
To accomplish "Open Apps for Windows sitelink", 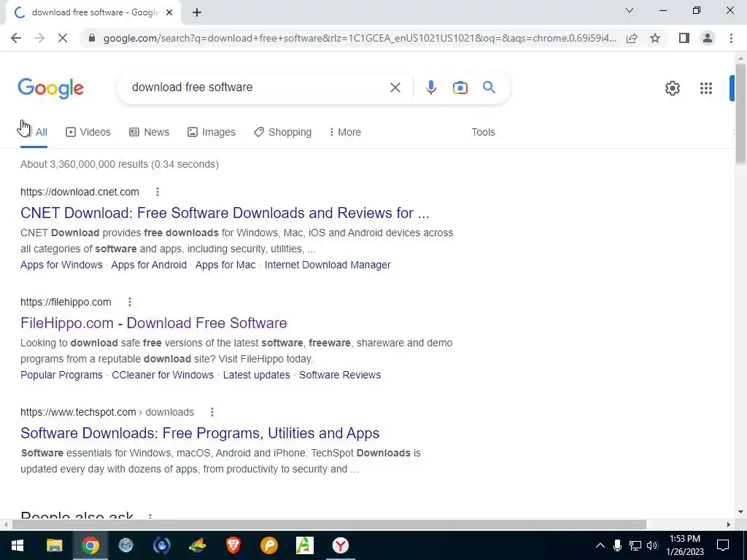I will point(61,265).
